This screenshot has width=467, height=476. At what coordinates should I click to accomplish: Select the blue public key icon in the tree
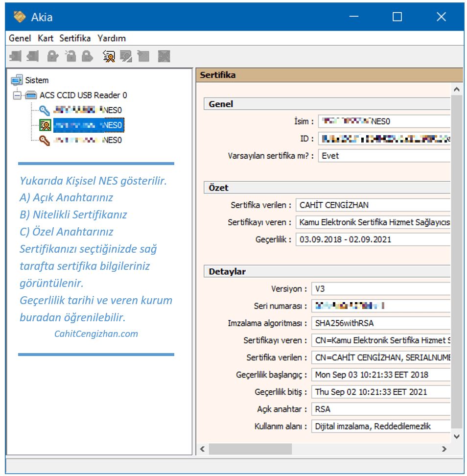45,110
